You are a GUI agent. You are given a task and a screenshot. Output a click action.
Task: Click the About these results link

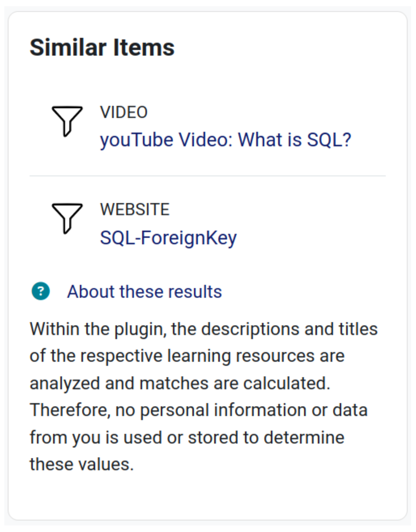(x=144, y=291)
